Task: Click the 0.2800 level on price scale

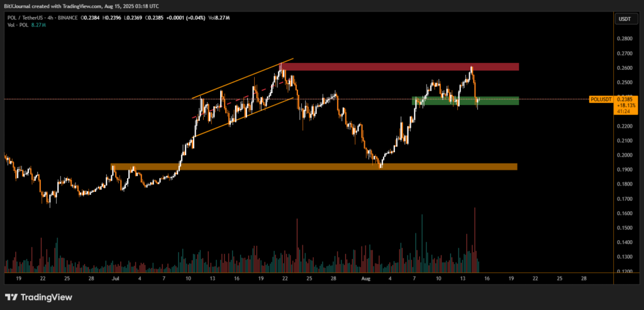Action: point(625,39)
